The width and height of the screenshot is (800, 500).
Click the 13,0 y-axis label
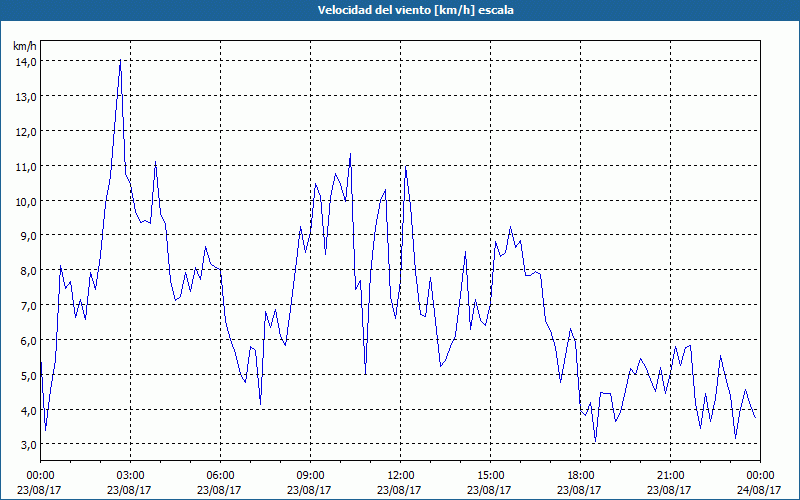click(26, 96)
